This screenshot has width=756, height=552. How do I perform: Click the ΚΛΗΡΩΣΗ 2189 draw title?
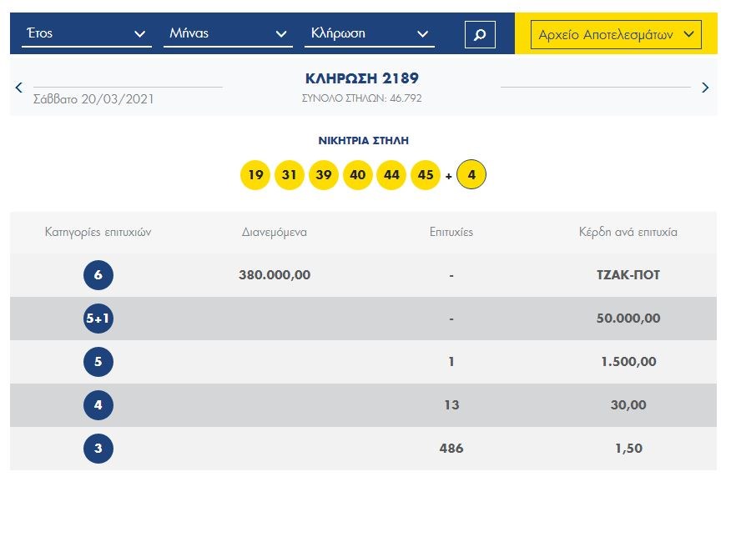point(362,79)
